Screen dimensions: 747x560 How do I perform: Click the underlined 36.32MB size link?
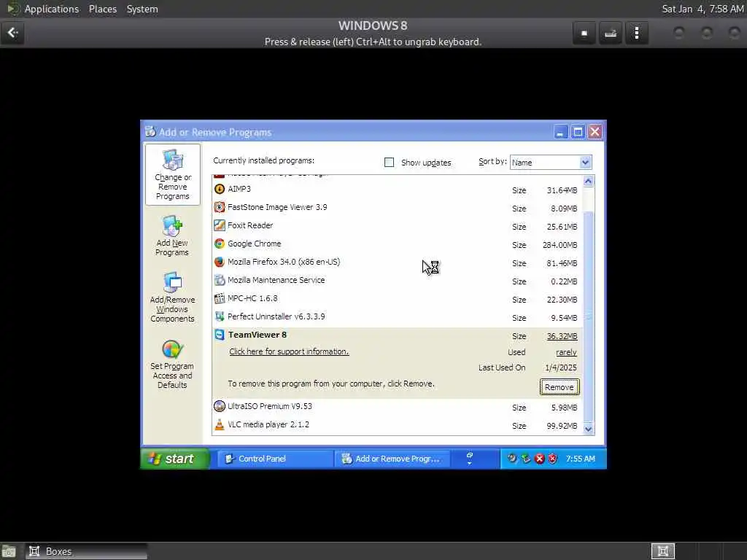pos(562,336)
